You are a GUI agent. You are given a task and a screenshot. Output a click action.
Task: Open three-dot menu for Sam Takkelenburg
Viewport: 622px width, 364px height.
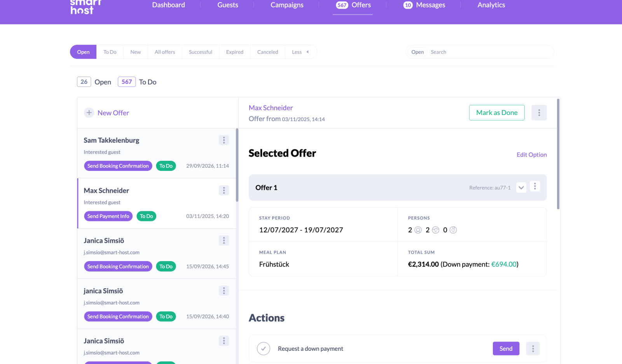[224, 140]
